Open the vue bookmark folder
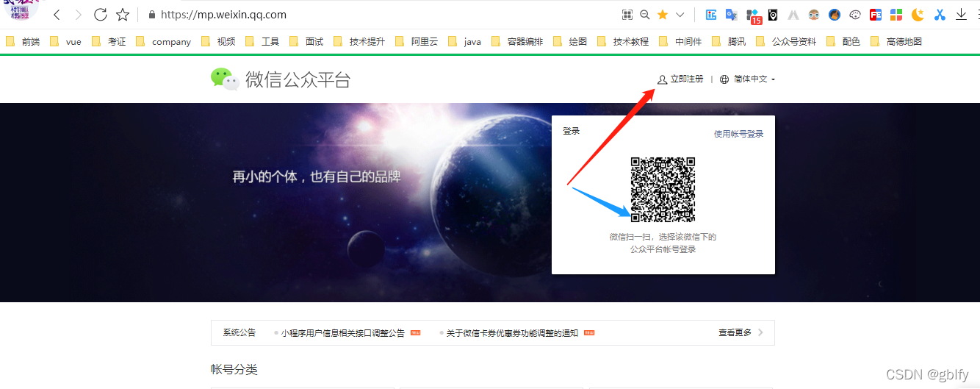 pos(65,42)
